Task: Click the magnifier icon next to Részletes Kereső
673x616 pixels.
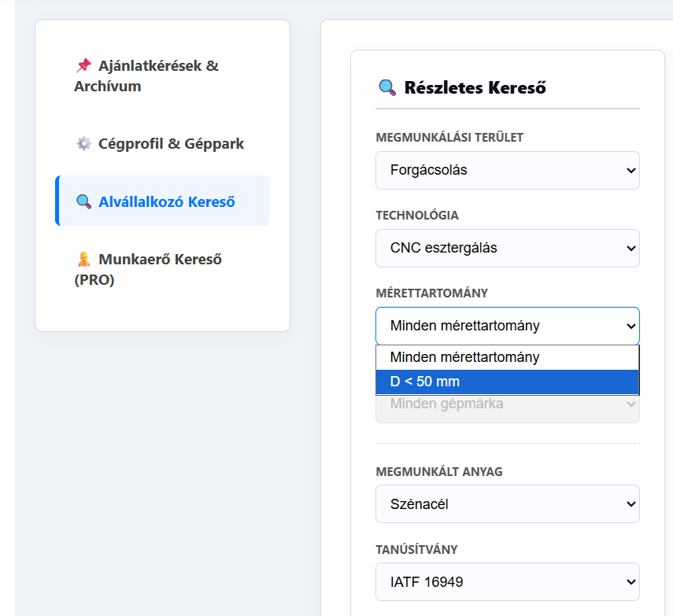Action: click(387, 87)
